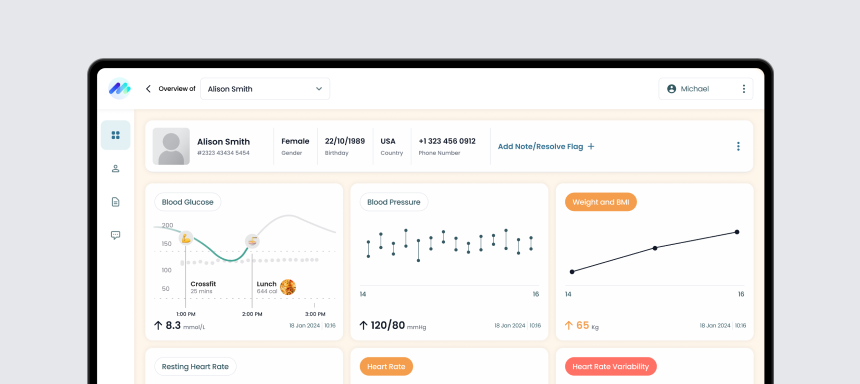
Task: Click the 2:00 PM time label
Action: [252, 314]
